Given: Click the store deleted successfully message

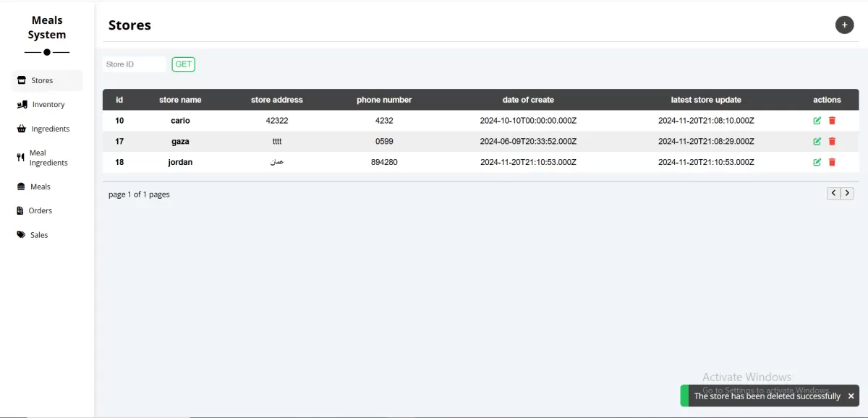Looking at the screenshot, I should pyautogui.click(x=767, y=396).
